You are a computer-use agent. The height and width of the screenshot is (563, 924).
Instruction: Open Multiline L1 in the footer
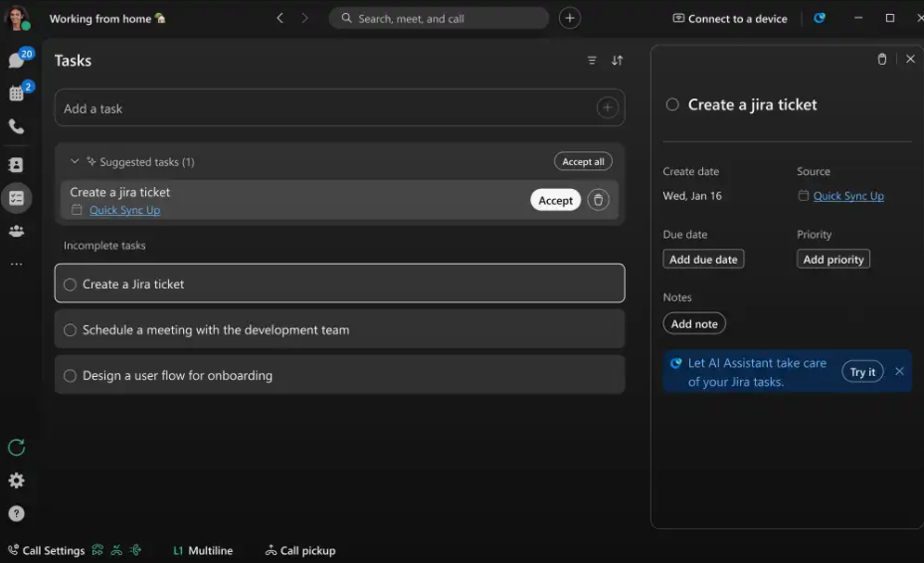point(203,550)
